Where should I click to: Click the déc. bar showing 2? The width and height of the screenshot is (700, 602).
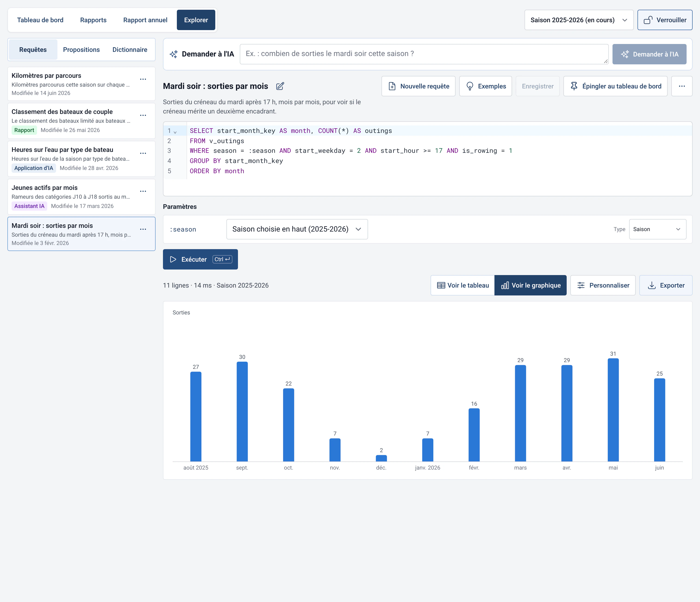click(381, 458)
